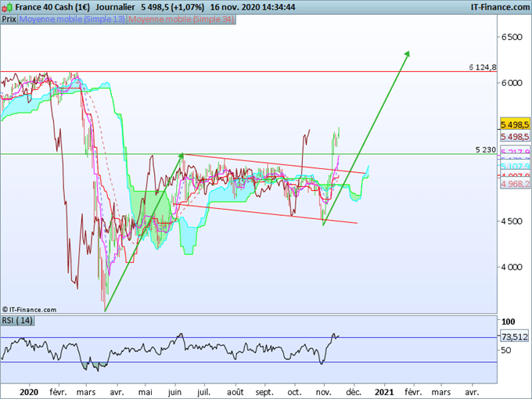The height and width of the screenshot is (399, 532).
Task: Select the Prix legend tab
Action: 9,20
